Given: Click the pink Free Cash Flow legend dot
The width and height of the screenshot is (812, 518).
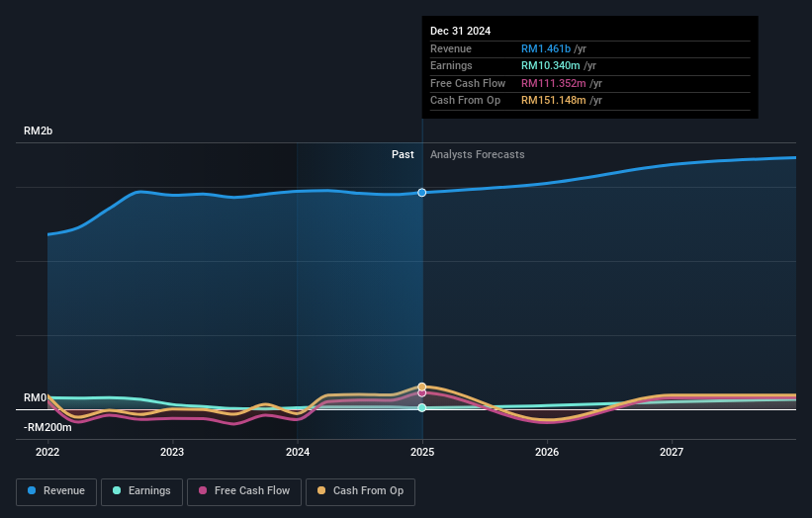Looking at the screenshot, I should click(203, 490).
